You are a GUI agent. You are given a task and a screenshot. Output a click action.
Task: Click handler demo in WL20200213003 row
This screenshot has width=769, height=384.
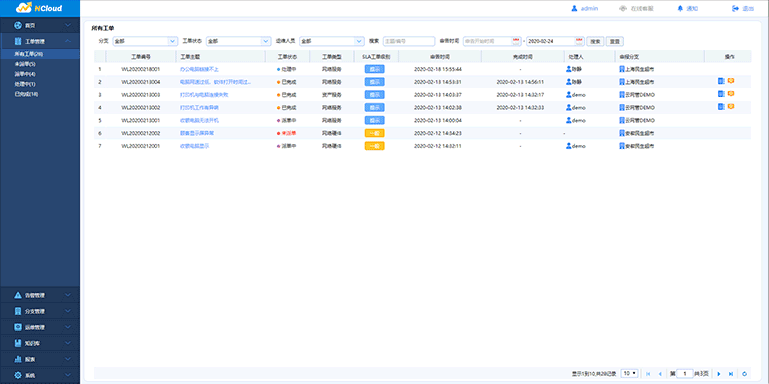pyautogui.click(x=575, y=95)
